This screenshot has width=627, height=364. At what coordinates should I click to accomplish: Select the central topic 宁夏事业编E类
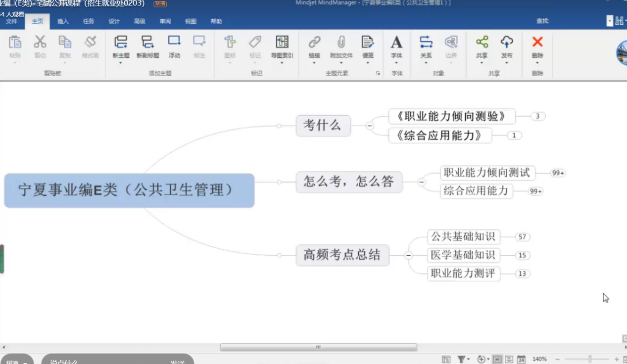(x=129, y=190)
